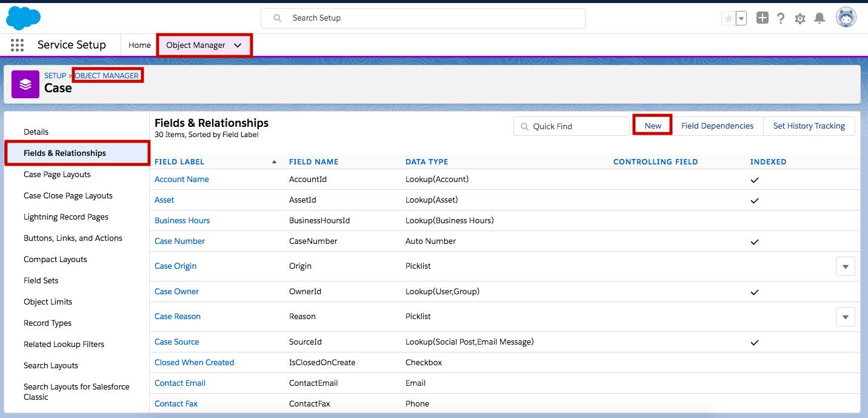This screenshot has height=418, width=868.
Task: Sort by the FIELD LABEL column header
Action: [179, 162]
